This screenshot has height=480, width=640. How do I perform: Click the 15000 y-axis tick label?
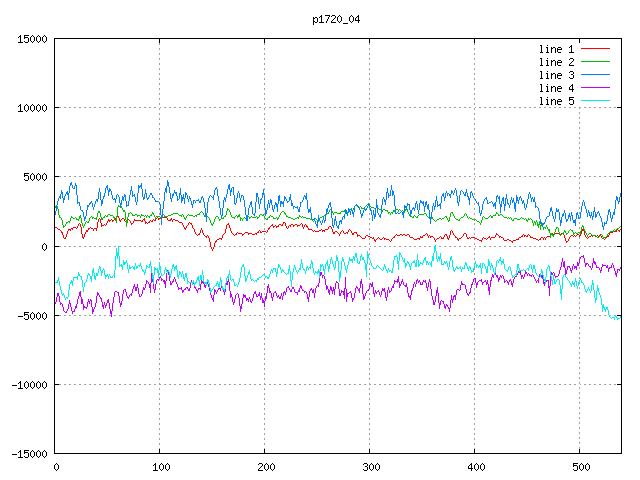click(32, 39)
